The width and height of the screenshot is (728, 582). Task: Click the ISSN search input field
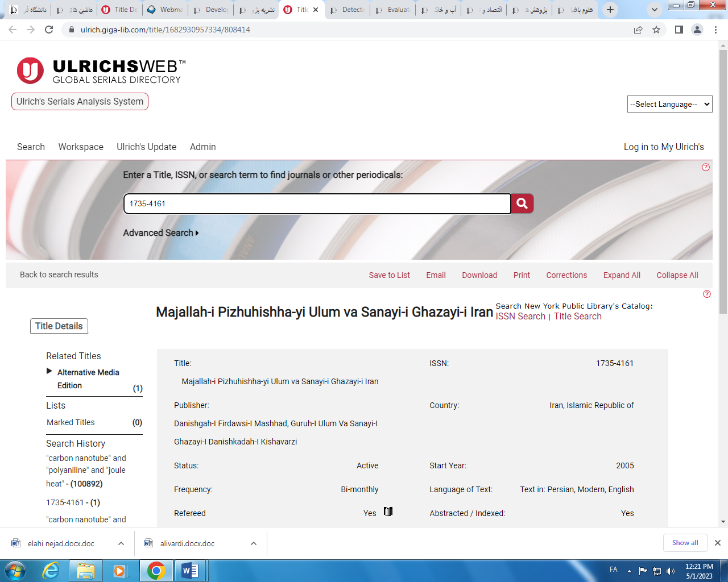click(x=317, y=203)
